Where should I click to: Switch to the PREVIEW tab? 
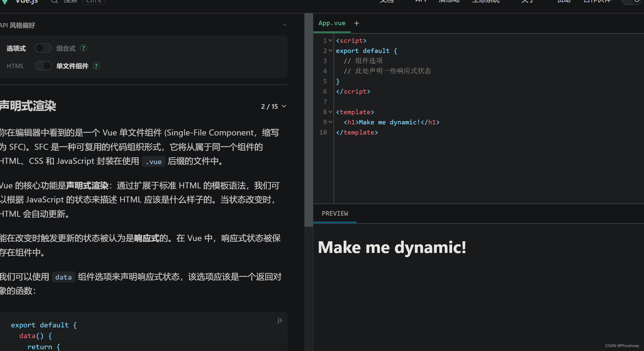pyautogui.click(x=335, y=213)
